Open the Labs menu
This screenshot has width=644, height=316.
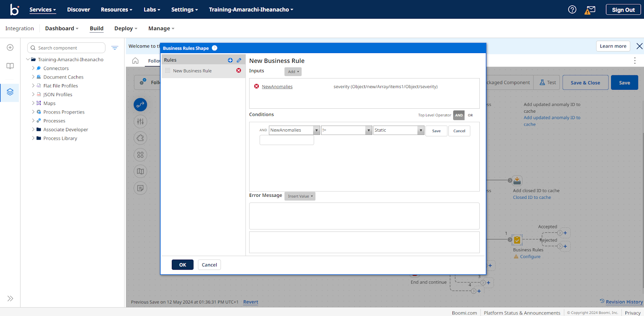(152, 10)
